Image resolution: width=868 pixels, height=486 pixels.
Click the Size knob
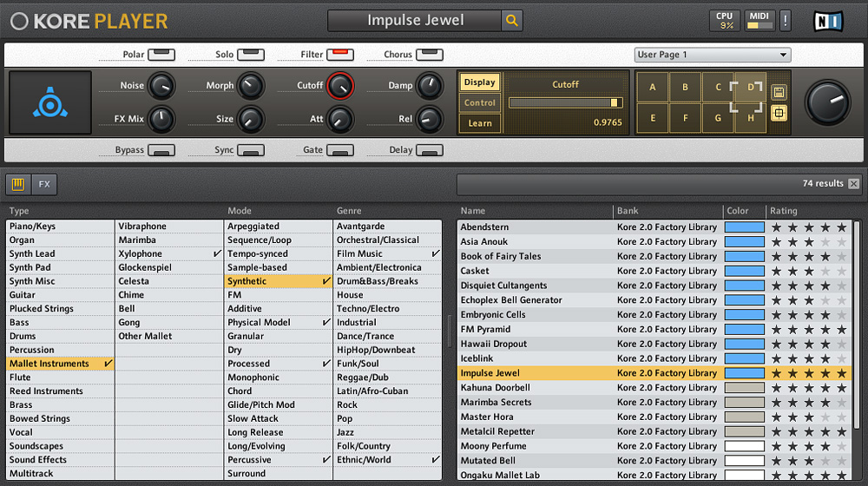(x=251, y=119)
